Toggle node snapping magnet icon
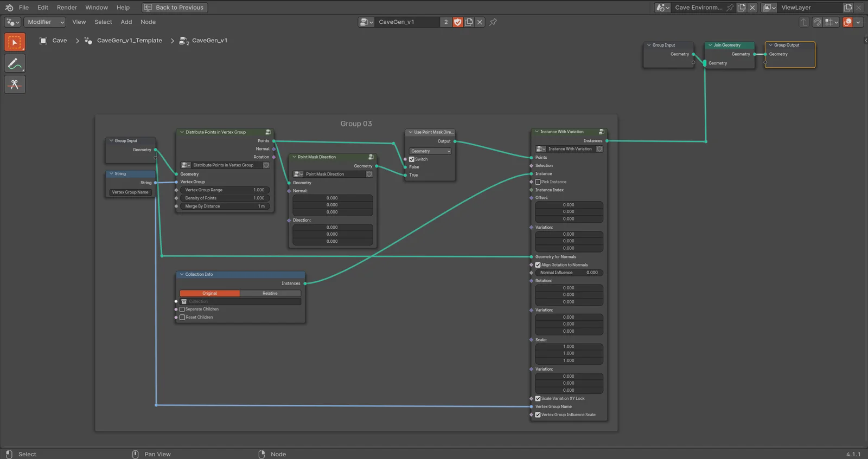Screen dimensions: 868x459 [x=817, y=22]
